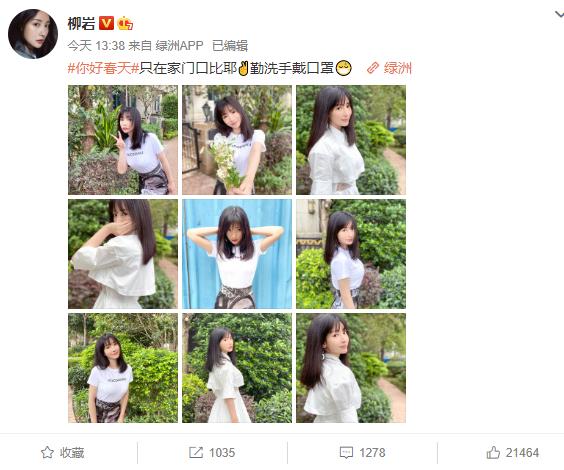Open the photo covering mouth with hand
The width and height of the screenshot is (564, 470).
(x=123, y=254)
